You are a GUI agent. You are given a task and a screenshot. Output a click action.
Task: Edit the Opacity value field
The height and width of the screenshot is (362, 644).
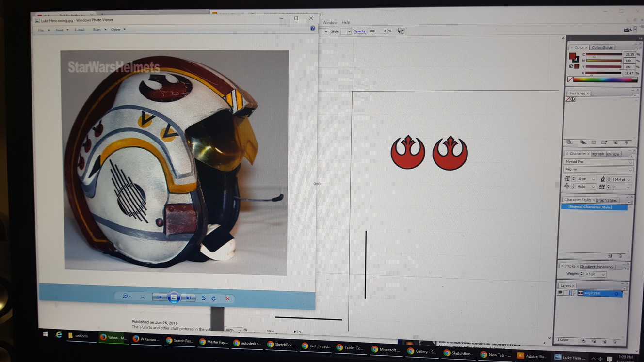(x=375, y=31)
